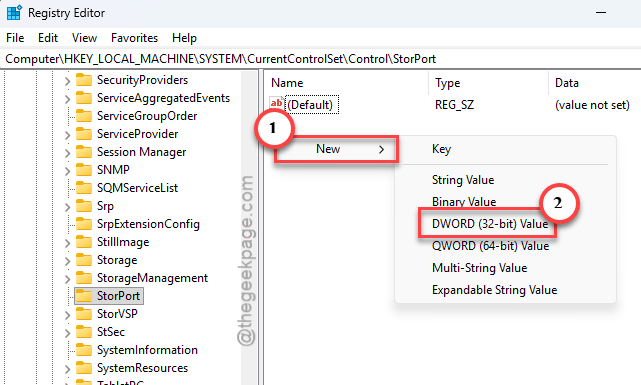Expand the StorageManagement key
This screenshot has width=641, height=385.
click(67, 279)
